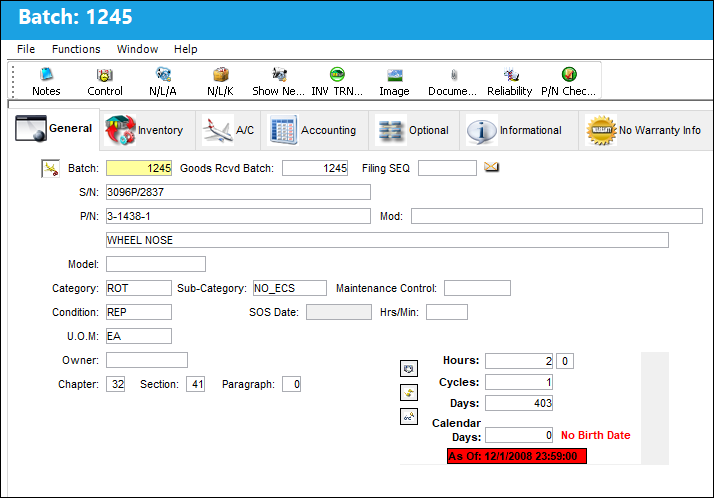Click the Reliability toolbar icon

point(510,81)
